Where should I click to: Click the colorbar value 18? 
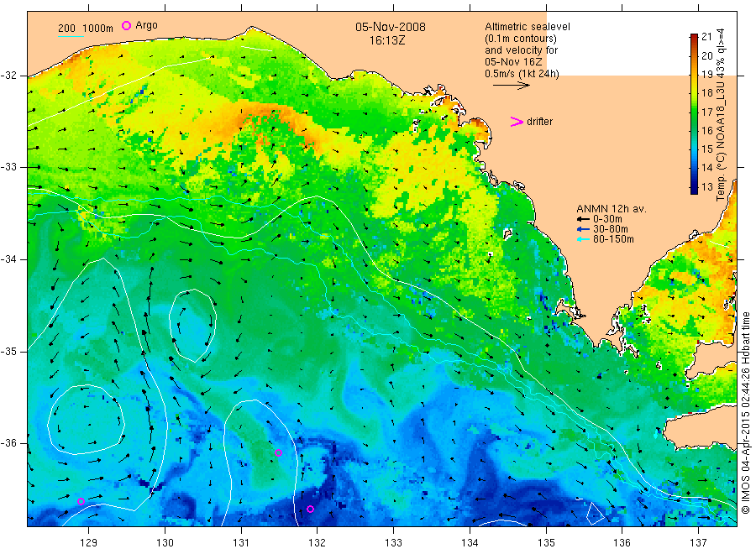coord(706,93)
